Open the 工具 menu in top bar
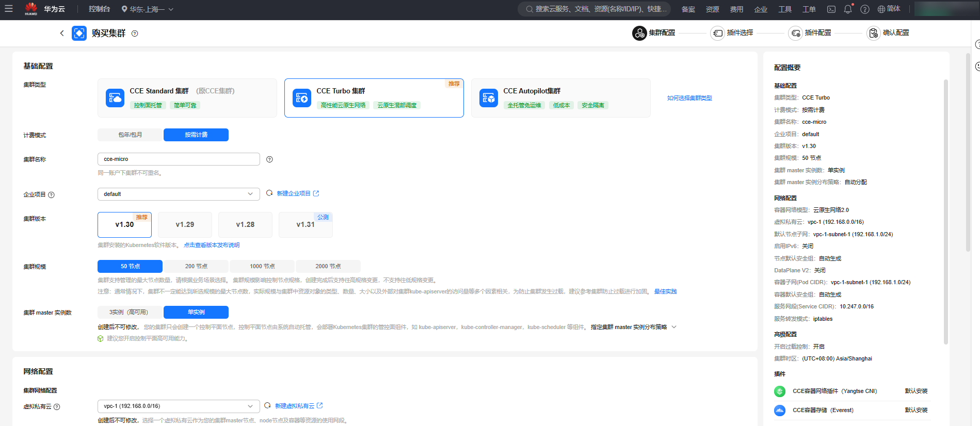980x426 pixels. pyautogui.click(x=785, y=9)
